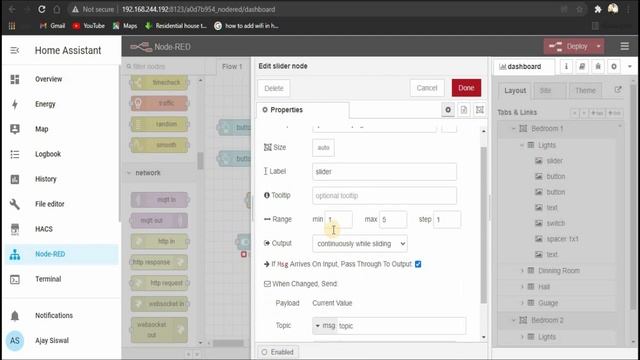Toggle the Enabled node state

pyautogui.click(x=278, y=352)
